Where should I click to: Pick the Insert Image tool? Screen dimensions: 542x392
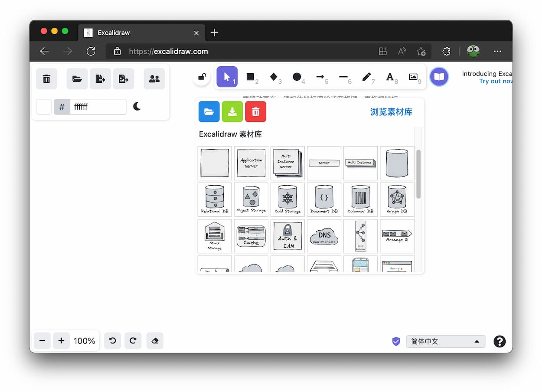[x=413, y=77]
